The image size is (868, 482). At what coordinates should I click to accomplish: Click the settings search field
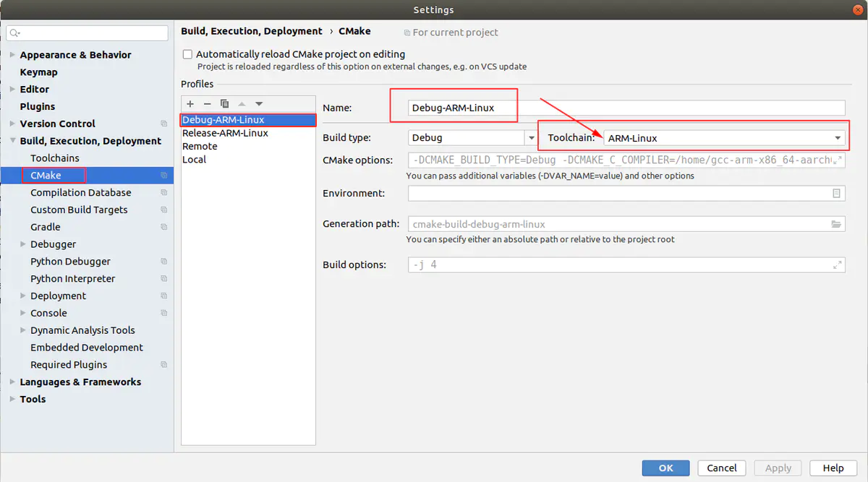[90, 33]
